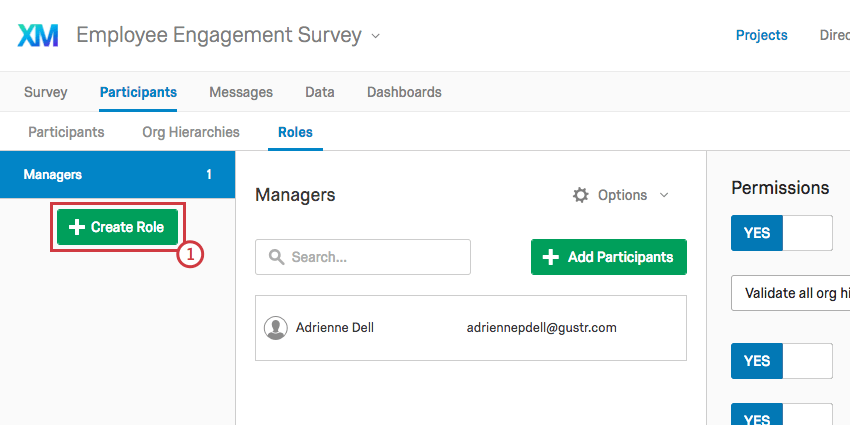Image resolution: width=850 pixels, height=425 pixels.
Task: Click the Create Role button
Action: pos(118,227)
